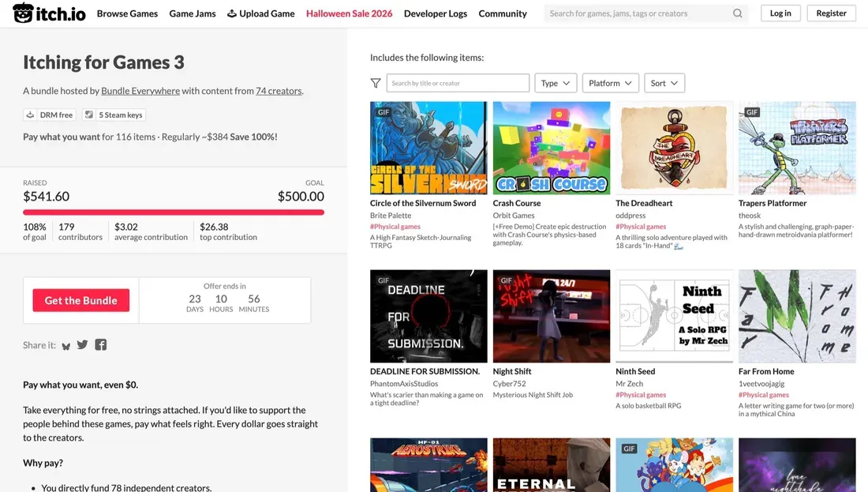Click #Physical games tag under Mr Zech
This screenshot has width=868, height=492.
click(x=641, y=395)
